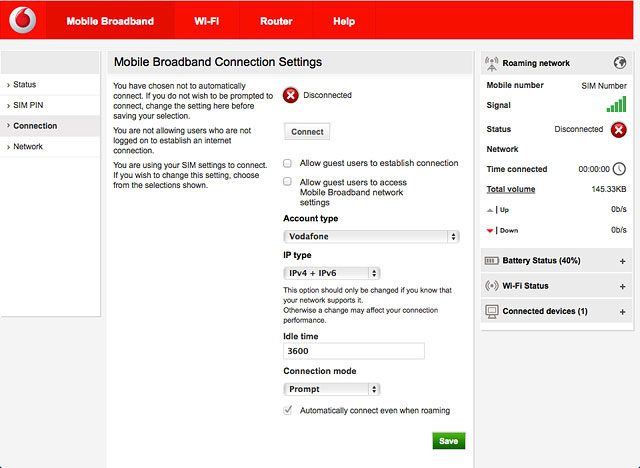This screenshot has height=468, width=640.
Task: Click the Vodafone logo icon
Action: (23, 20)
